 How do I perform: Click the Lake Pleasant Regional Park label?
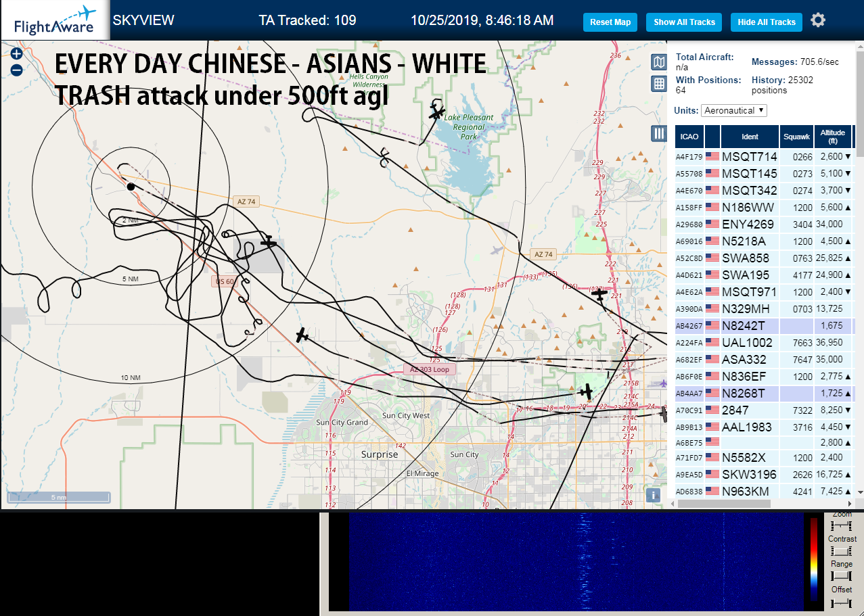click(x=469, y=126)
